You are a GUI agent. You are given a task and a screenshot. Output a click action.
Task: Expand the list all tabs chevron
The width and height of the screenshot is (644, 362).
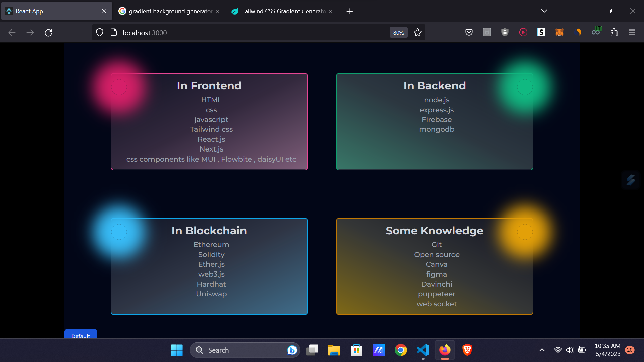coord(544,11)
